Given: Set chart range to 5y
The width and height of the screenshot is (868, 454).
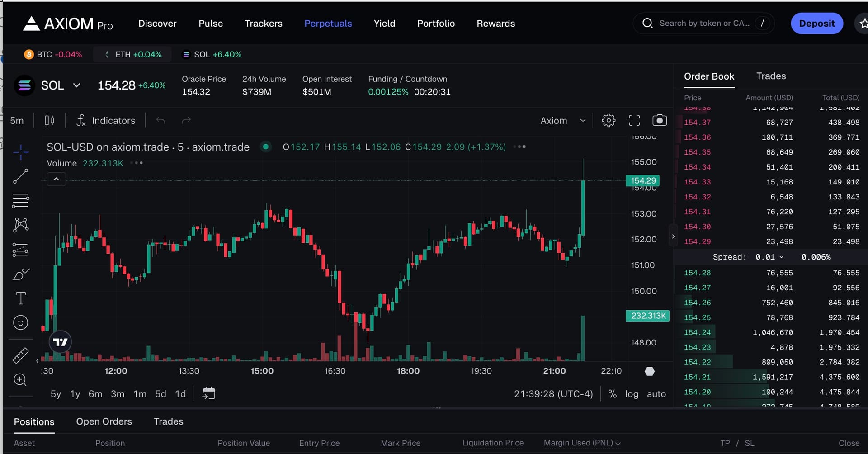Looking at the screenshot, I should (56, 394).
